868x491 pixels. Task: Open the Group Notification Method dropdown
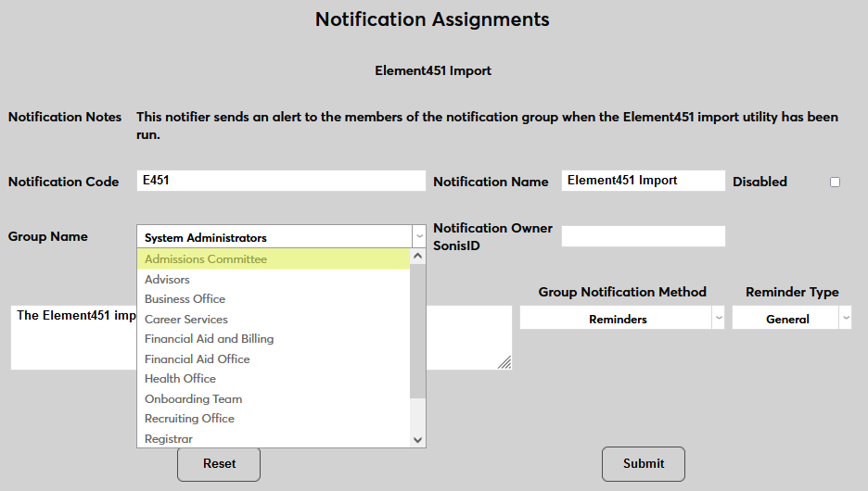coord(621,319)
